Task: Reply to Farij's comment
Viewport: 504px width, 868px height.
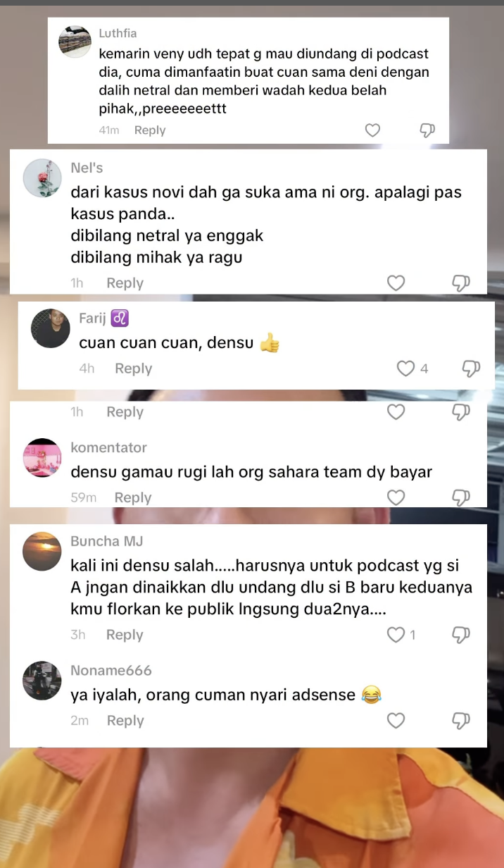Action: pyautogui.click(x=134, y=368)
